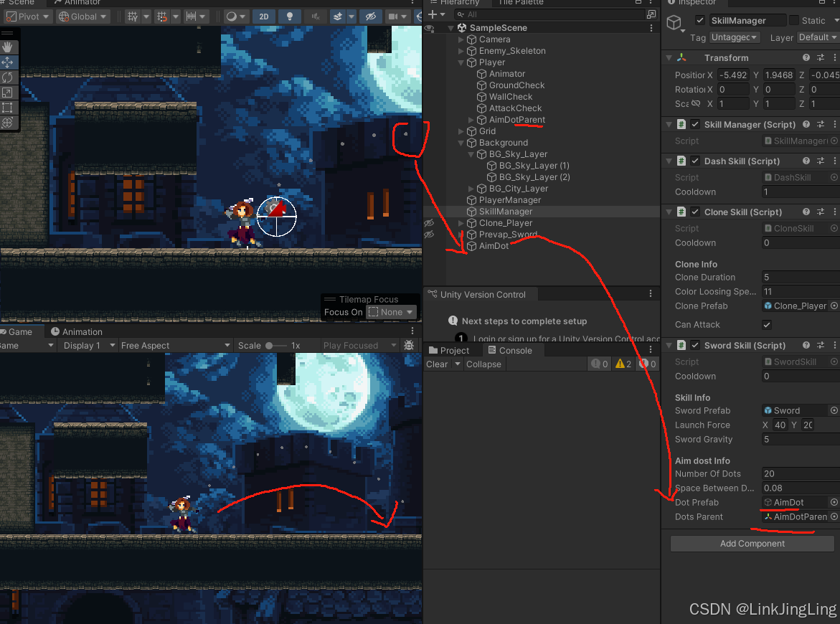Select the Rect transform tool
840x624 pixels.
point(7,107)
